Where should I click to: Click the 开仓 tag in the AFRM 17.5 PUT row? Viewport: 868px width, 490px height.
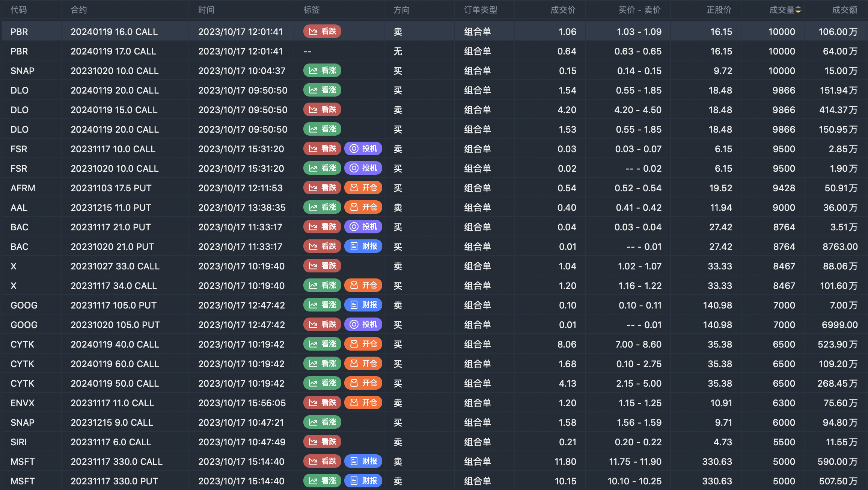tap(363, 188)
